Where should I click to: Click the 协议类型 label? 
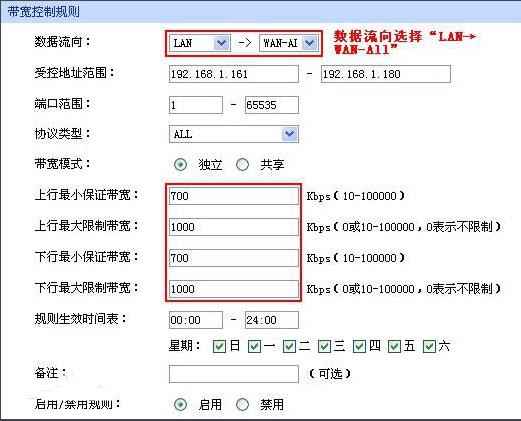tap(62, 134)
